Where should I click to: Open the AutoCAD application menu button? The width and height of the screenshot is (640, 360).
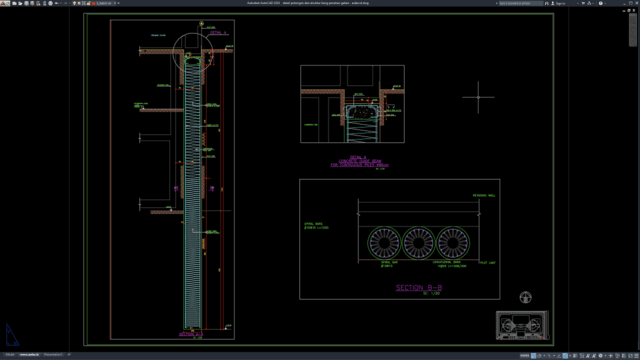pos(5,3)
